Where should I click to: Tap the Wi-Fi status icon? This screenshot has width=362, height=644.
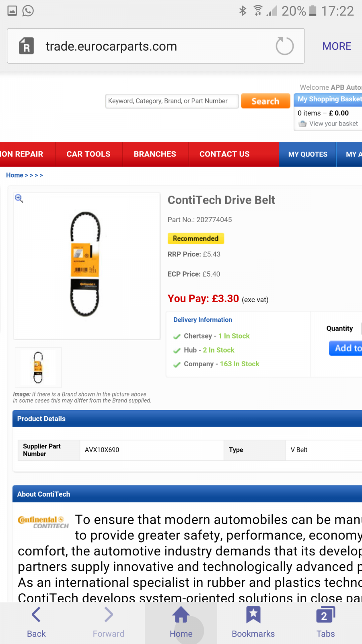[258, 11]
